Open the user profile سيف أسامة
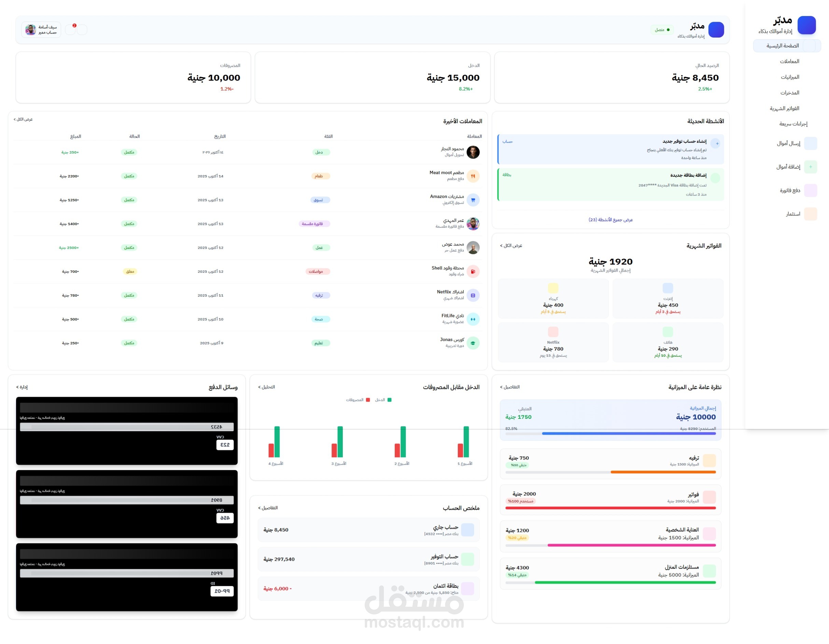The height and width of the screenshot is (644, 829). [x=41, y=30]
